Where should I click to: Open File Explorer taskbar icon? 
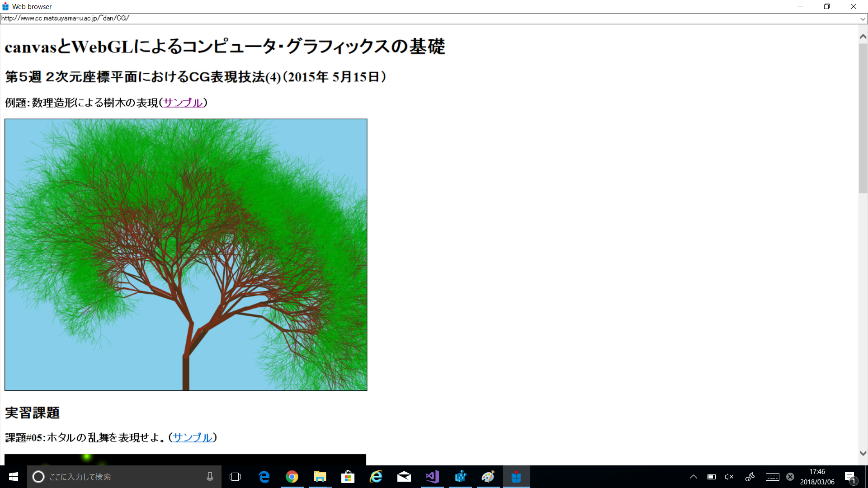click(320, 477)
